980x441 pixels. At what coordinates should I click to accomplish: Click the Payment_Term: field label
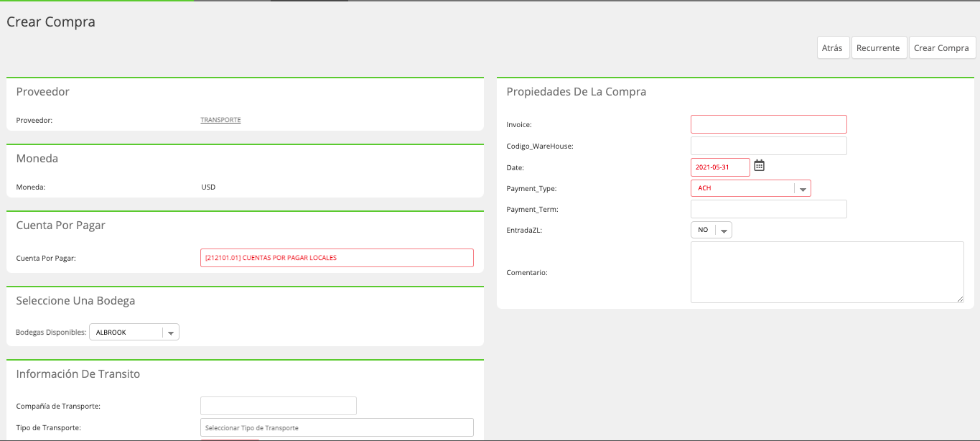click(533, 210)
